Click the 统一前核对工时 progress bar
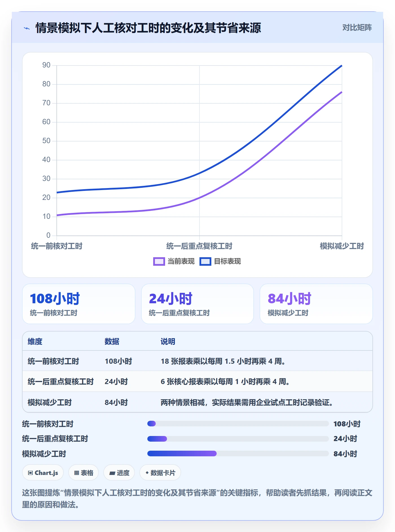395x532 pixels. (x=238, y=424)
